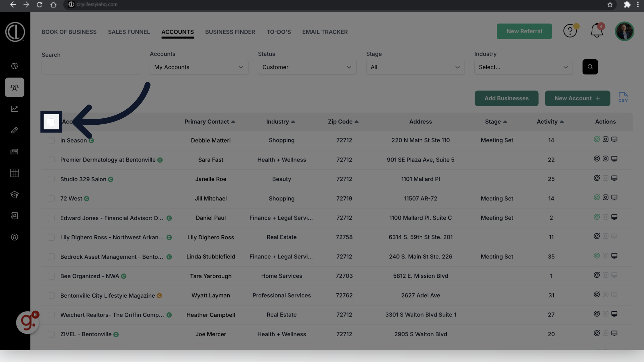644x362 pixels.
Task: Switch to the Sales Funnel tab
Action: 129,32
